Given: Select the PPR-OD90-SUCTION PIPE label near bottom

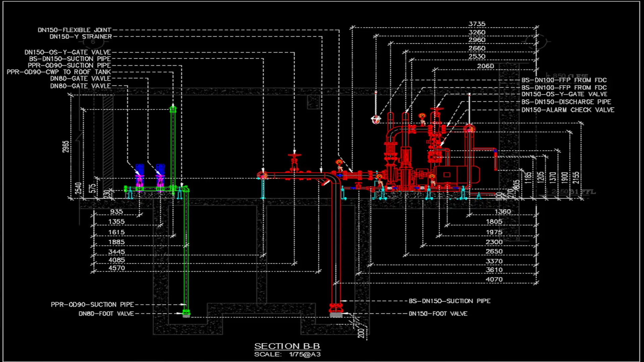Looking at the screenshot, I should coord(92,305).
